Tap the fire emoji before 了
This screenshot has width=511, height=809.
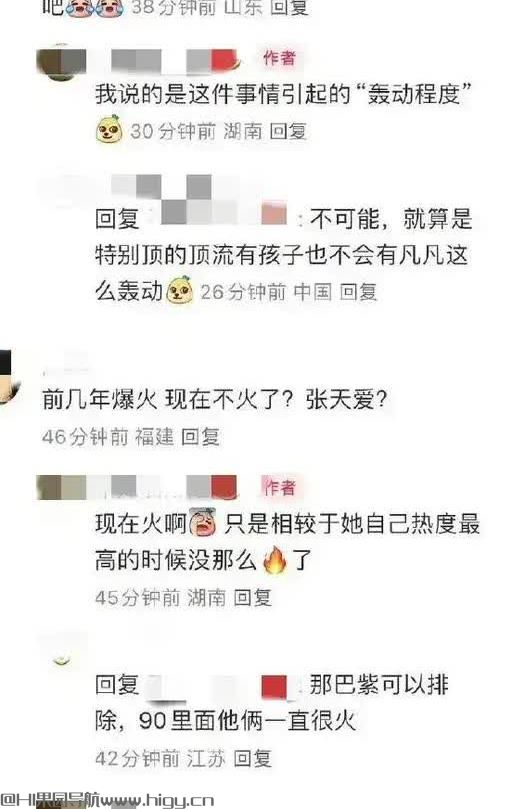click(x=275, y=560)
